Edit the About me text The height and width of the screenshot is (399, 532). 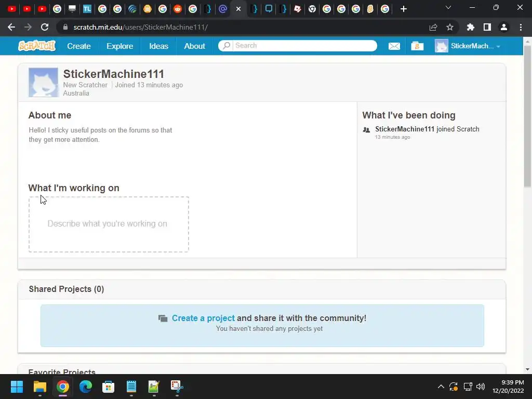tap(100, 135)
